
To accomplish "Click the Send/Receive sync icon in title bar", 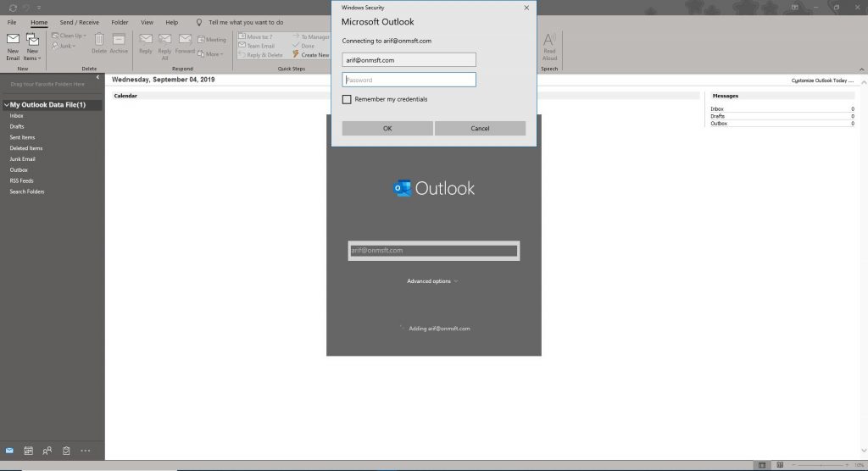I will tap(12, 7).
